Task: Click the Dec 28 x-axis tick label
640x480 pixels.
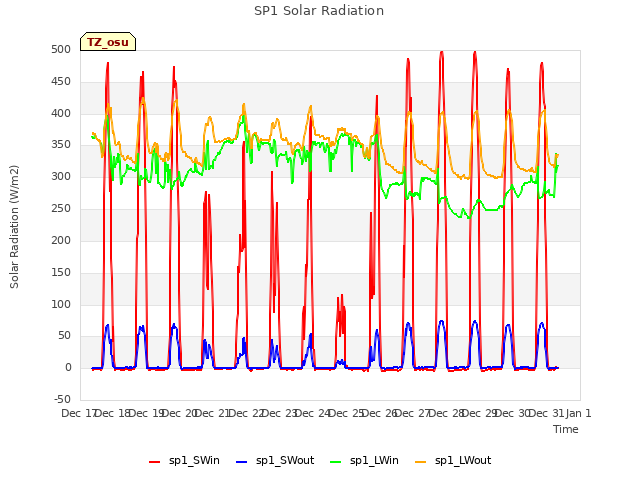Action: [x=446, y=413]
